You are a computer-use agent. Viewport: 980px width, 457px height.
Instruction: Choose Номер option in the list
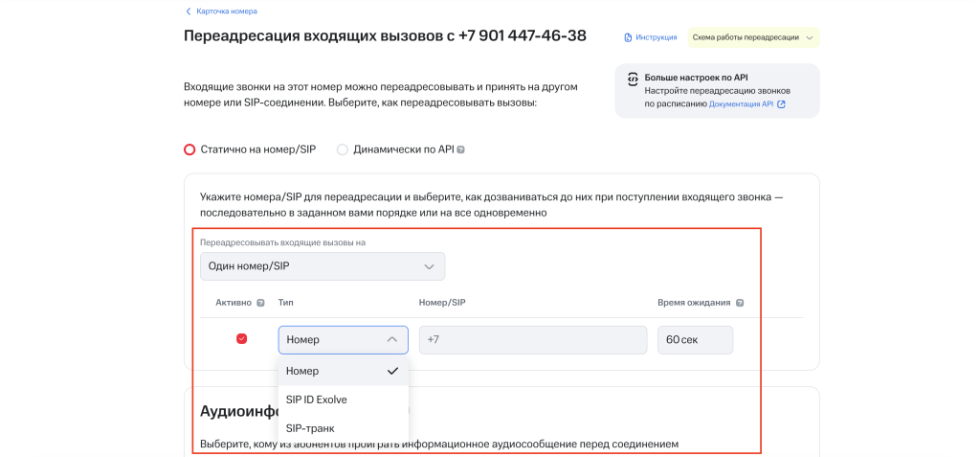(x=344, y=371)
